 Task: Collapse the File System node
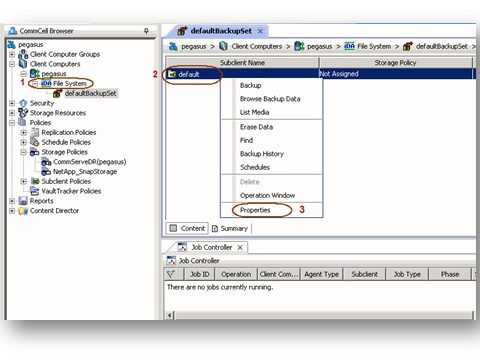pos(35,83)
